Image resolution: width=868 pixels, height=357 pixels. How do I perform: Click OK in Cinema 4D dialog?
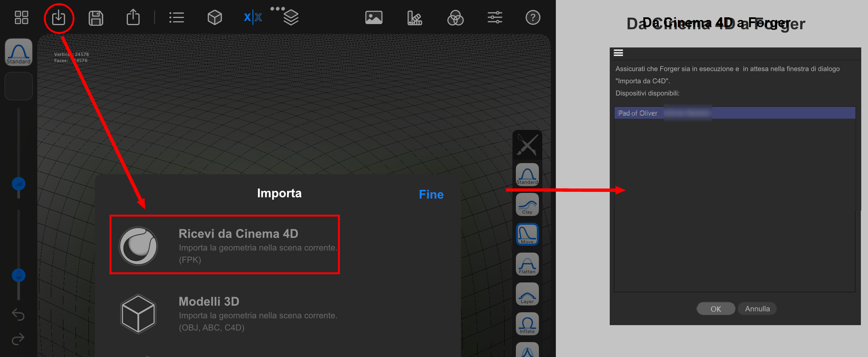pyautogui.click(x=716, y=309)
